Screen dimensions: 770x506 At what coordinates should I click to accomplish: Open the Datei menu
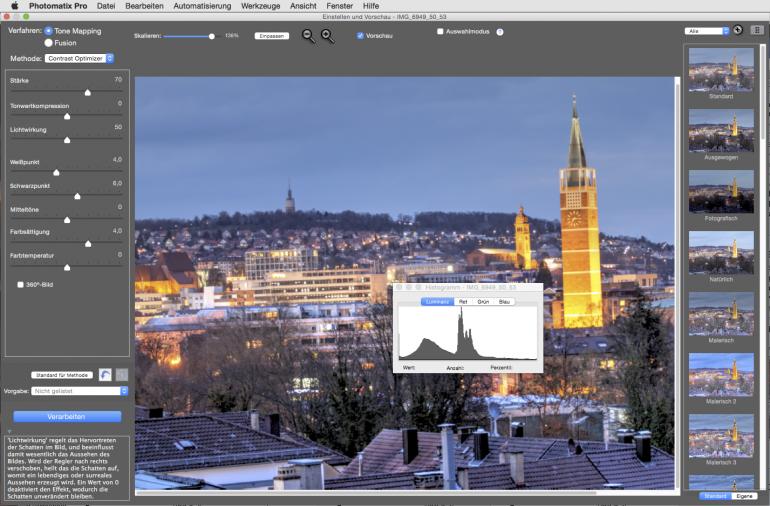coord(106,6)
